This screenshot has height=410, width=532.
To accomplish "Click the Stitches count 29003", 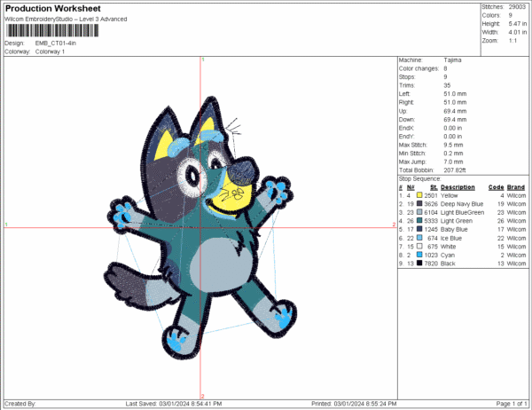I will 517,7.
